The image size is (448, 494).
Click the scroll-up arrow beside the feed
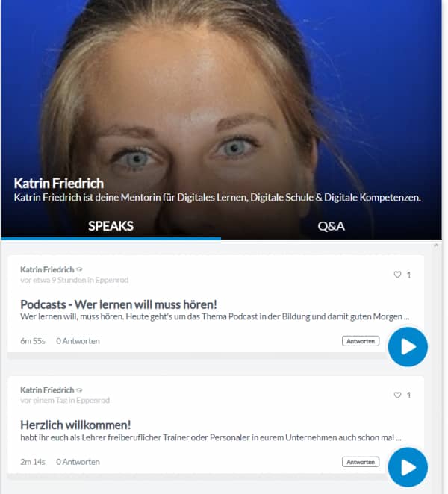[436, 245]
